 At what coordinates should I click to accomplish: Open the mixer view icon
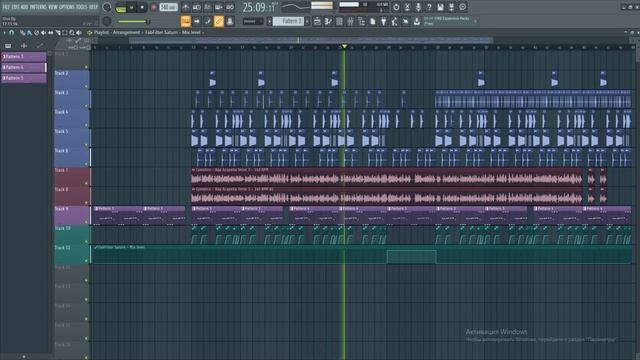[350, 22]
